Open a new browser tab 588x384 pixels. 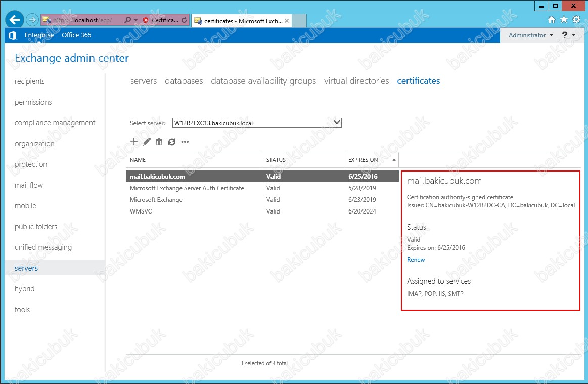(299, 21)
